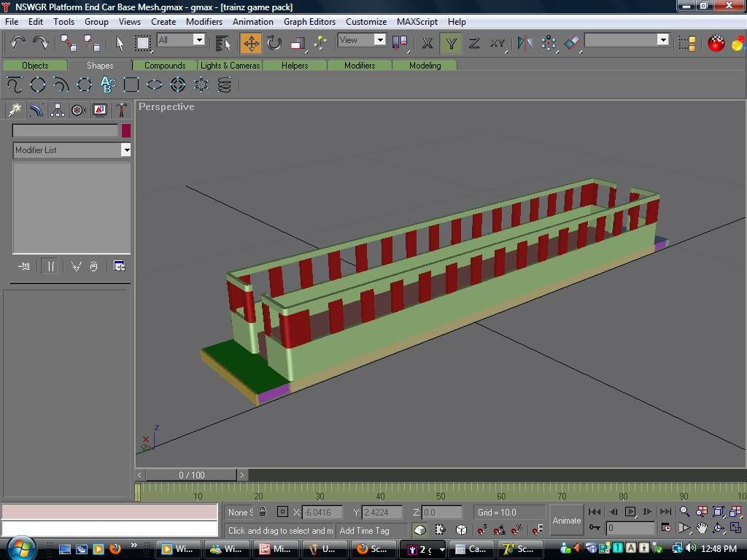
Task: Select the Circle shape tool
Action: 38,85
